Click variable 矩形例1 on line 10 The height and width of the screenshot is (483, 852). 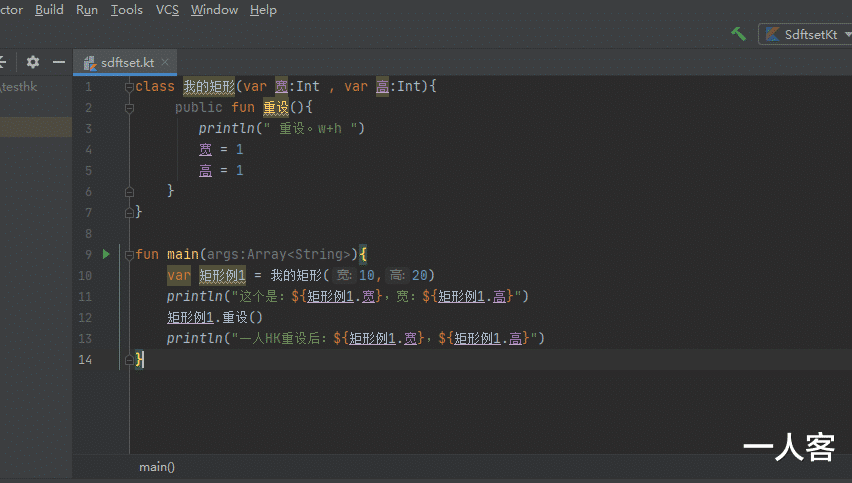222,275
